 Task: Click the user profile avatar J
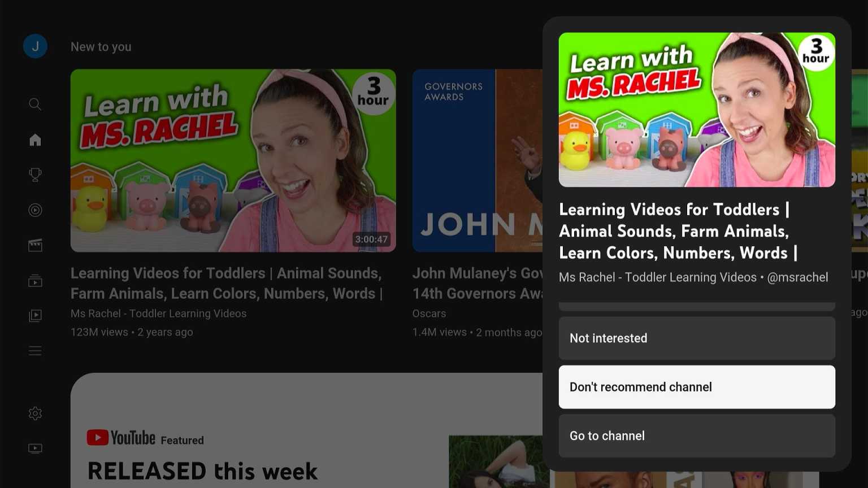click(x=35, y=46)
